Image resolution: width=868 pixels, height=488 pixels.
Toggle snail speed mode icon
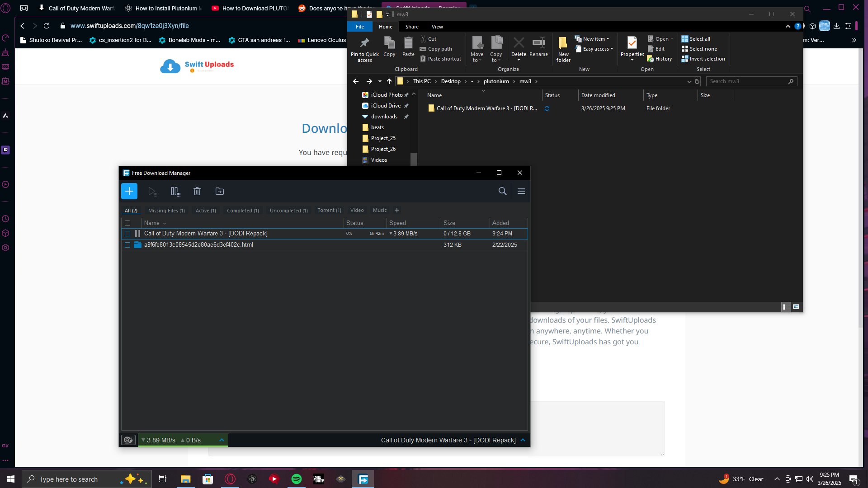(128, 440)
